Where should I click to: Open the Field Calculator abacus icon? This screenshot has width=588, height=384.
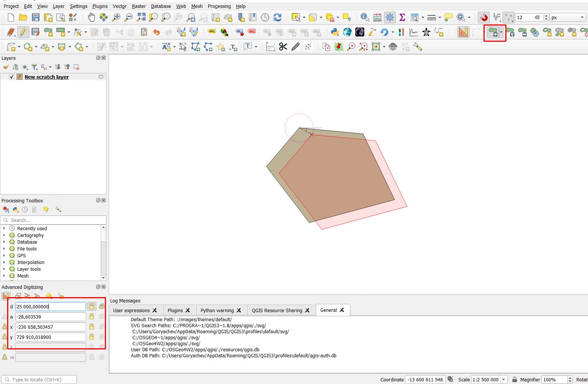[x=377, y=17]
